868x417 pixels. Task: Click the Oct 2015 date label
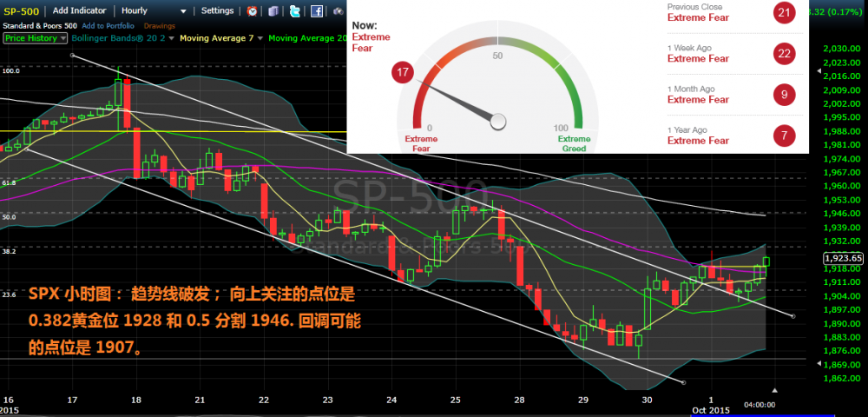tap(711, 410)
